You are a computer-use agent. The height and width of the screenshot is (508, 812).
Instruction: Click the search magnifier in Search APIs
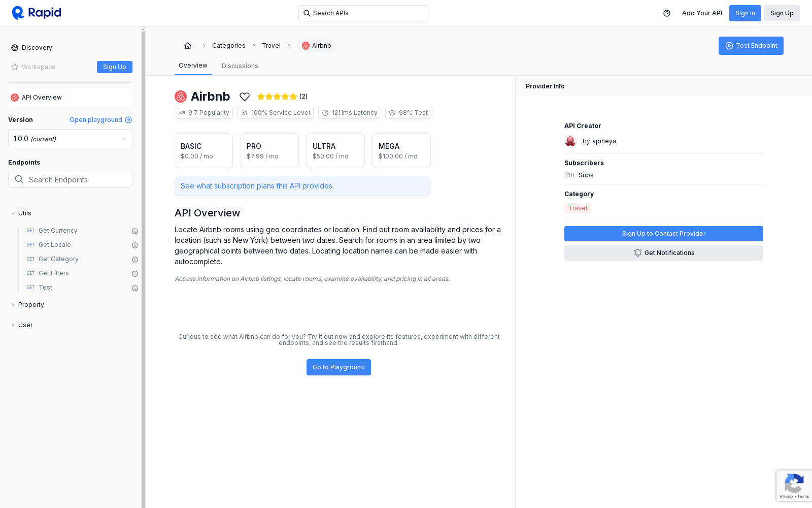coord(307,13)
